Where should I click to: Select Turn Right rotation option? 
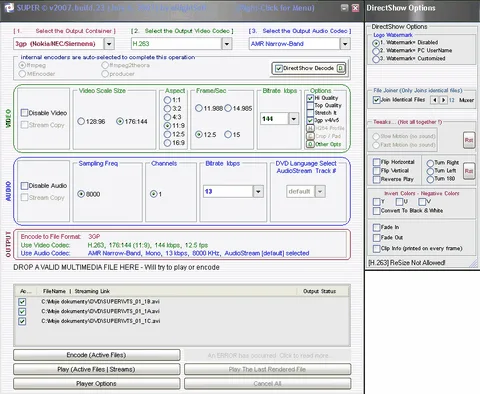coord(430,163)
